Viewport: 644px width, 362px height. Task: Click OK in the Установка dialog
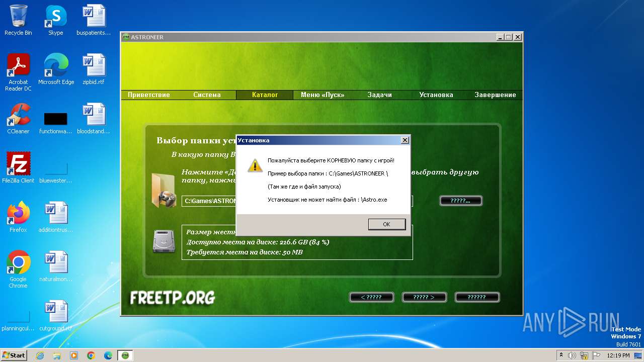click(386, 224)
